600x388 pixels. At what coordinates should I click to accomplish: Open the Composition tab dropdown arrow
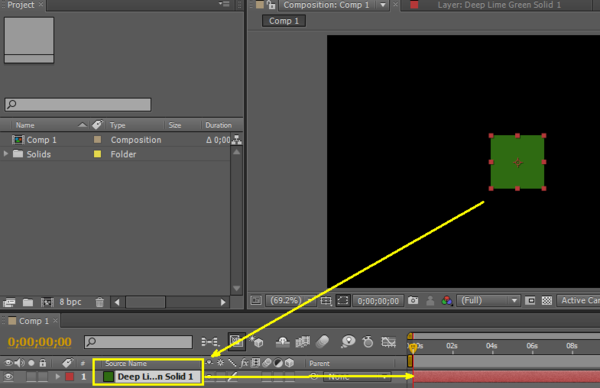click(383, 5)
